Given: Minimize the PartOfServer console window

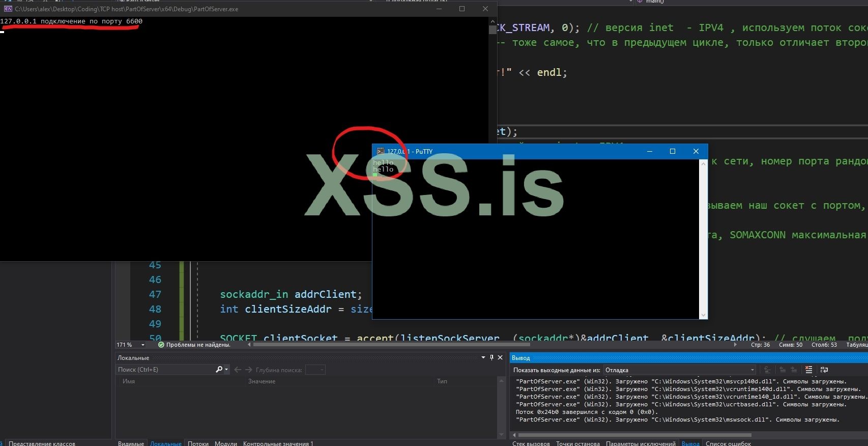Looking at the screenshot, I should [439, 9].
